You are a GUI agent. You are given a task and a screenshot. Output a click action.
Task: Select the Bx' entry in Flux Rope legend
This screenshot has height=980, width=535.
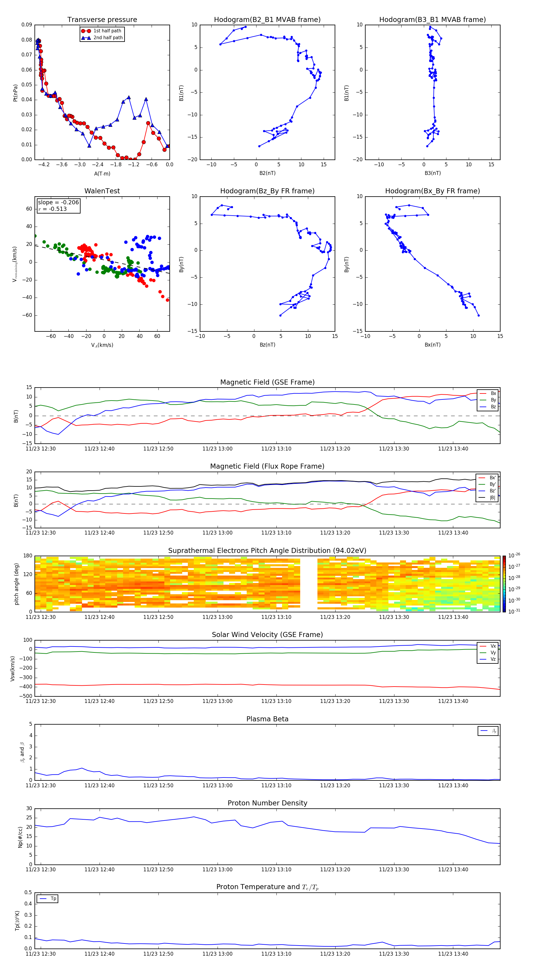point(488,478)
